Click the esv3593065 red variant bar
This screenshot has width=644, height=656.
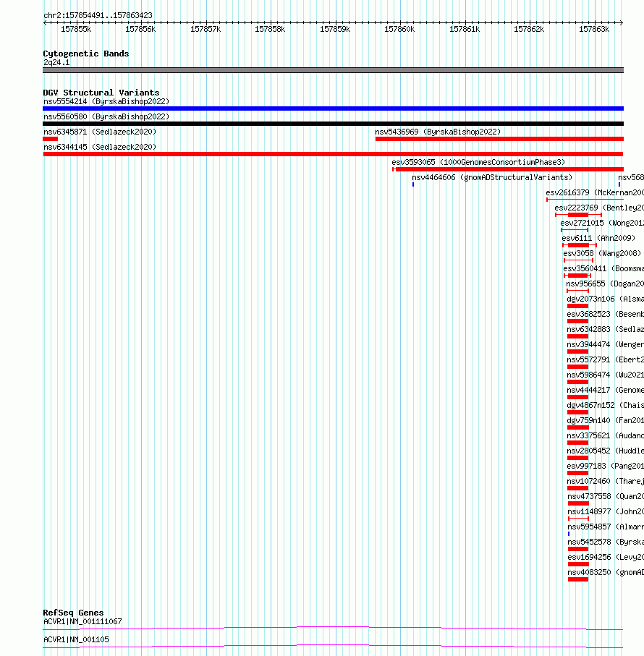508,169
